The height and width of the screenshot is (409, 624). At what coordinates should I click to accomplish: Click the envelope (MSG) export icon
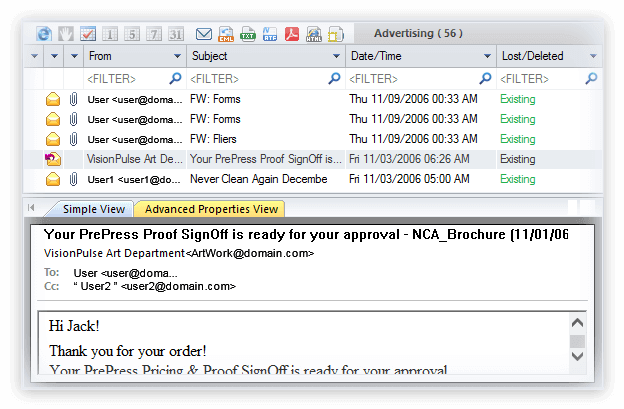204,34
